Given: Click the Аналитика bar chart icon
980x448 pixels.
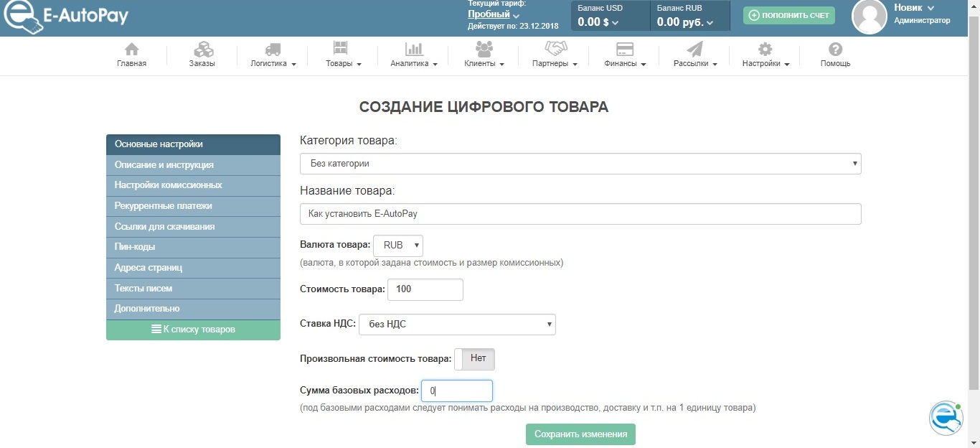Looking at the screenshot, I should coord(414,50).
